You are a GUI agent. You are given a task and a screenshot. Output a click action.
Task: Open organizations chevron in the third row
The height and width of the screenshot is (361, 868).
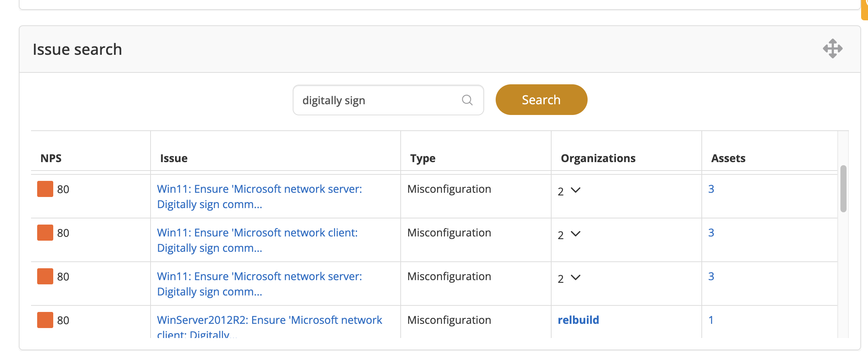coord(575,277)
